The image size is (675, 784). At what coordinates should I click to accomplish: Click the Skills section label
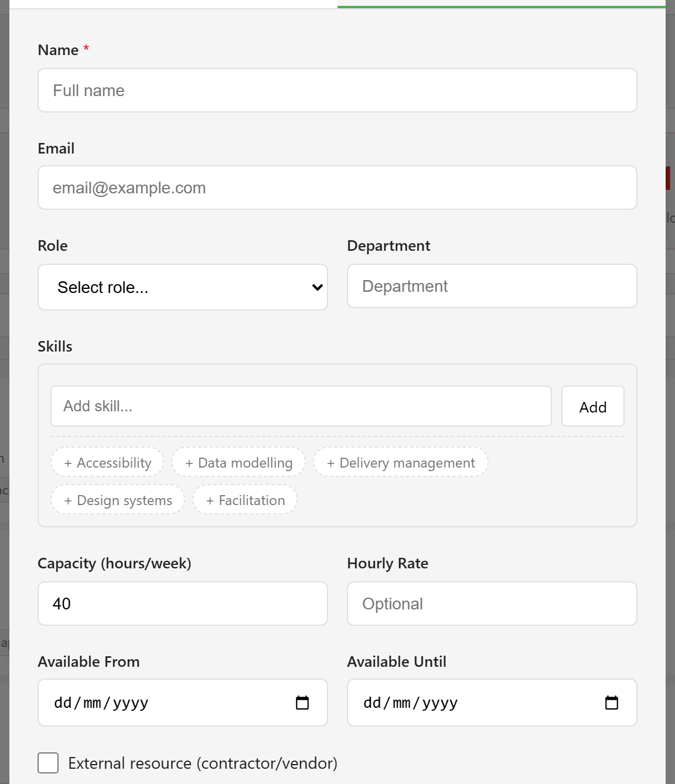(x=55, y=346)
